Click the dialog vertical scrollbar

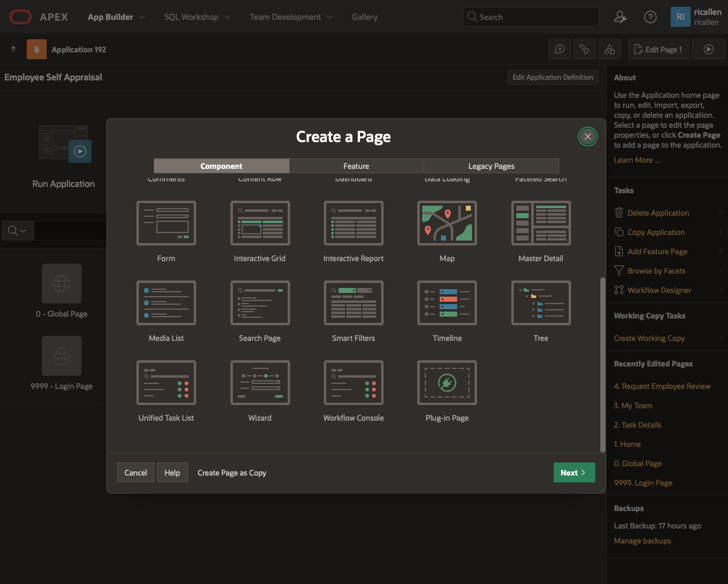[x=603, y=365]
